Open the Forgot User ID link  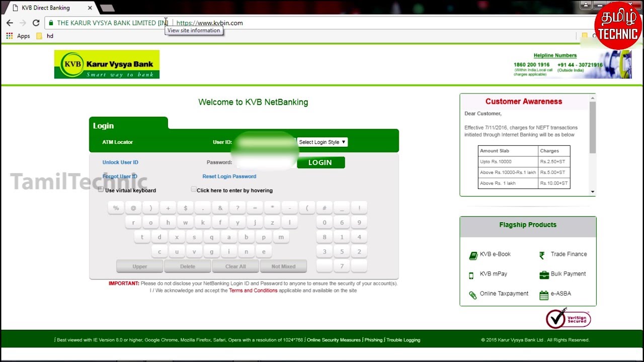click(x=120, y=176)
